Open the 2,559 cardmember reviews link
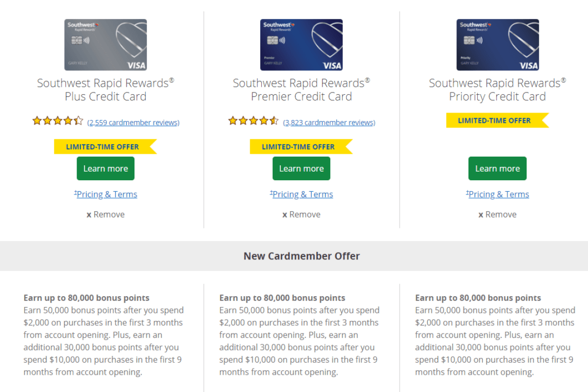Screen dimensions: 588x392 pos(133,122)
